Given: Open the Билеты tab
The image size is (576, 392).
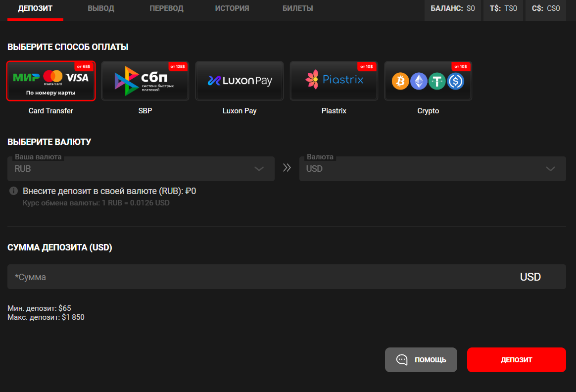Looking at the screenshot, I should click(297, 8).
